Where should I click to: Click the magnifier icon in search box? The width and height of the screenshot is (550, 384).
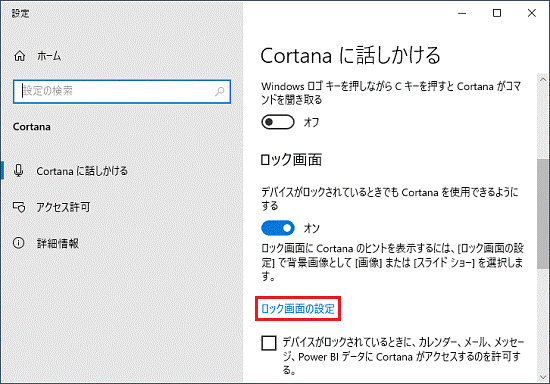220,92
